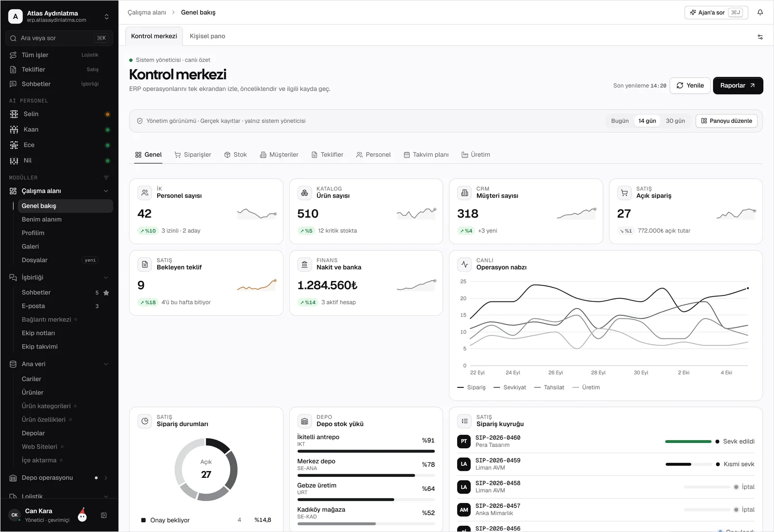Click the star icon next to Sohbetler
The height and width of the screenshot is (532, 774).
[x=106, y=293]
